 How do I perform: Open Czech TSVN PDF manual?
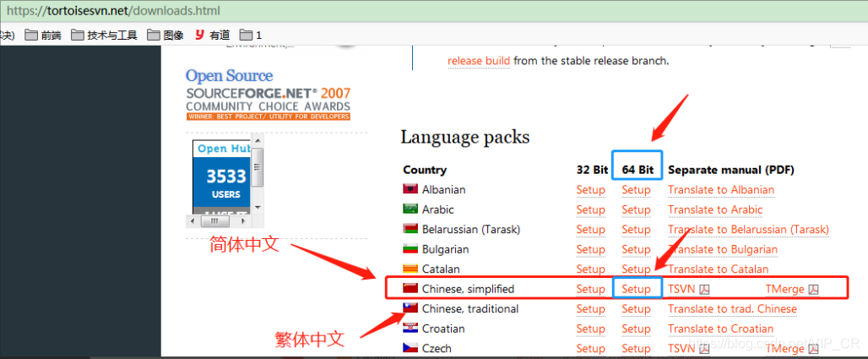[x=688, y=349]
